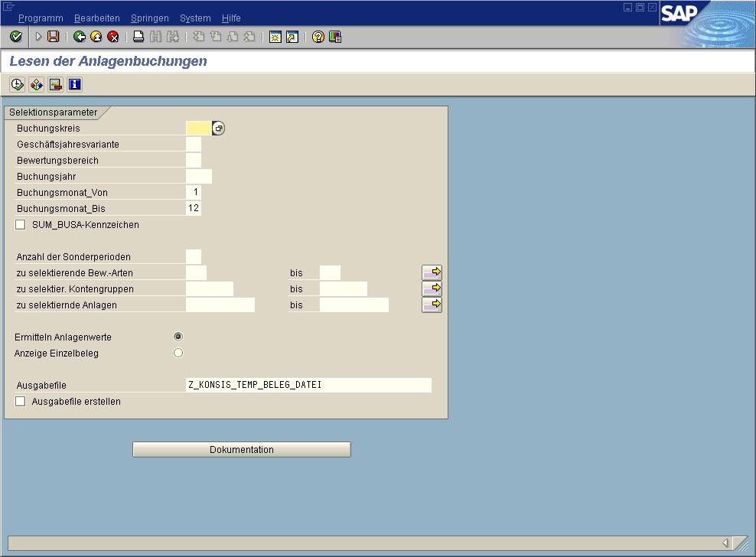Click the Find binoculars icon
Viewport: 756px width, 557px height.
click(x=156, y=37)
